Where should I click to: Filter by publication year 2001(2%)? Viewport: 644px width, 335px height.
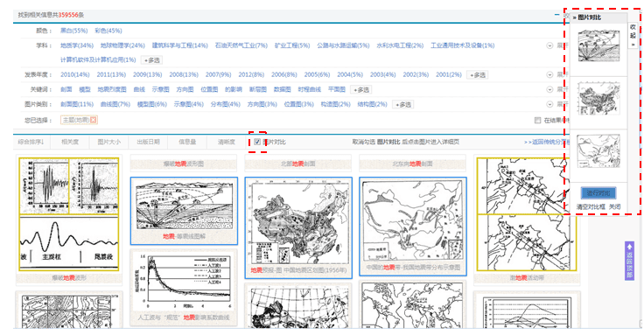[x=449, y=74]
